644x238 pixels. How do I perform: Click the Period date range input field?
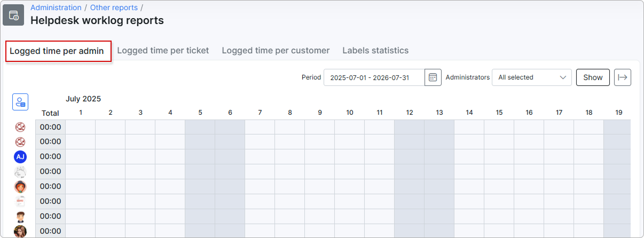coord(374,77)
